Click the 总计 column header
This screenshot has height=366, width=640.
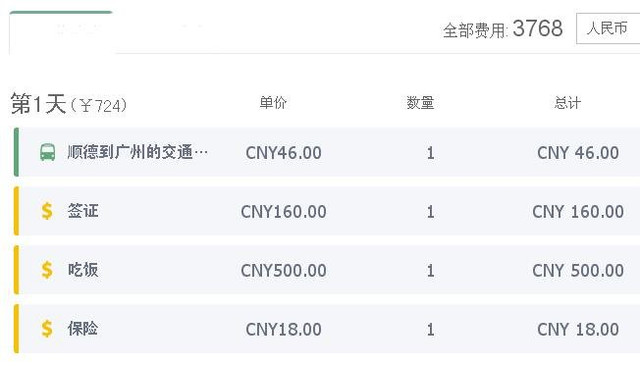pyautogui.click(x=567, y=102)
